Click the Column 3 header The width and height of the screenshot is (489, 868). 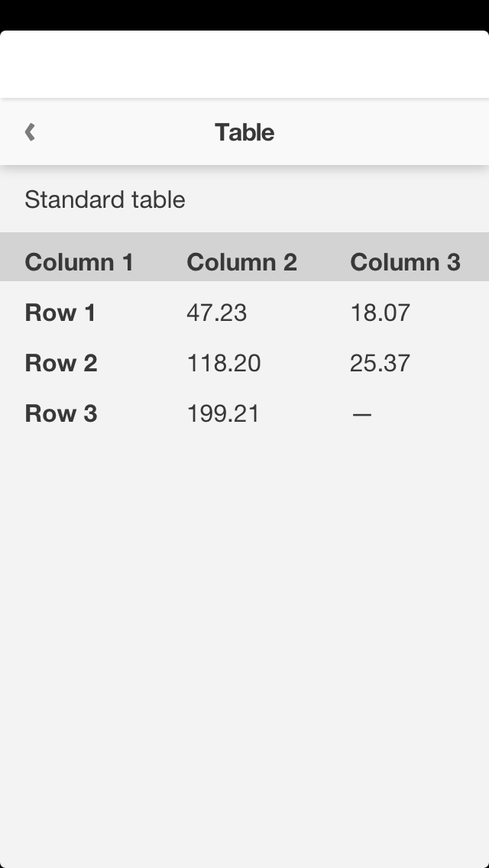coord(405,262)
